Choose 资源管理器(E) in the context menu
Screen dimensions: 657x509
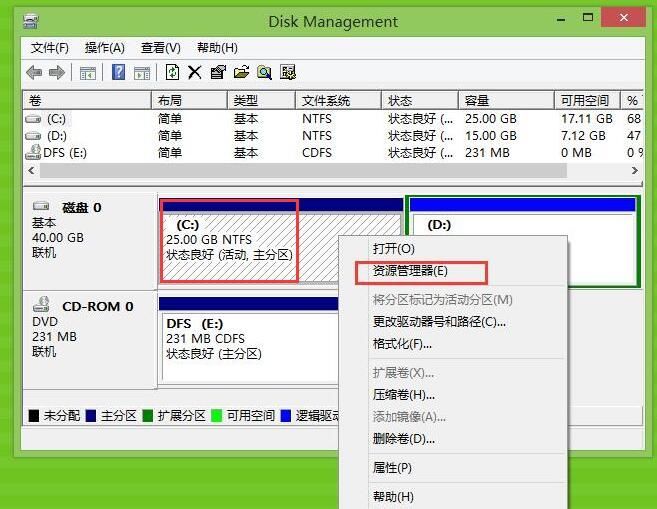pos(453,271)
